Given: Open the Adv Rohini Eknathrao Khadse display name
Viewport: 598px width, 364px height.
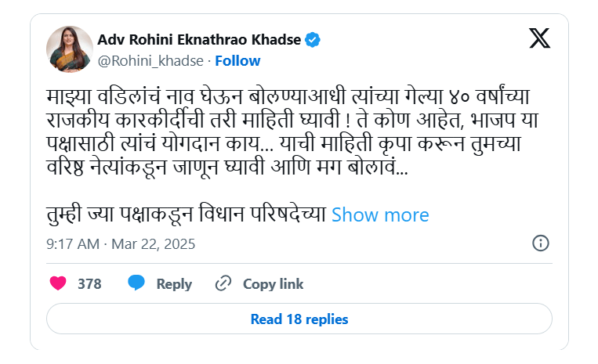Looking at the screenshot, I should (199, 40).
